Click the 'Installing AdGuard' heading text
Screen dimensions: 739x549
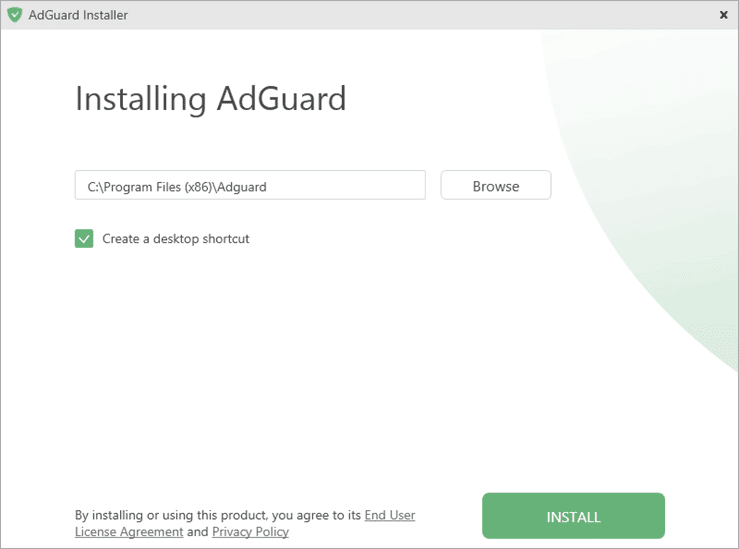pos(211,99)
